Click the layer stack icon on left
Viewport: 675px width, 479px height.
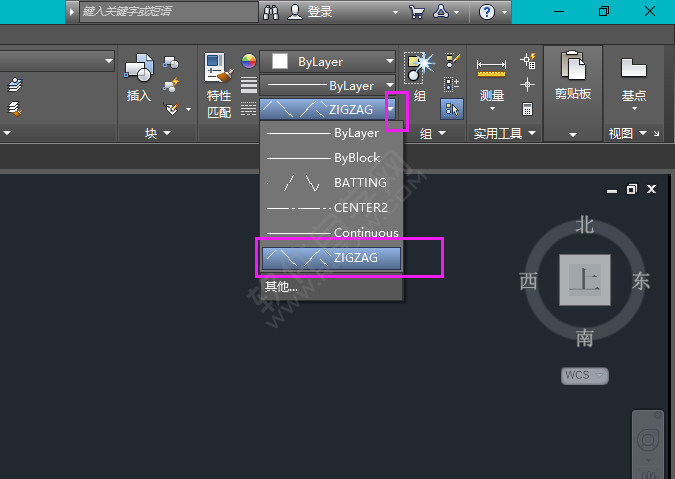coord(15,85)
